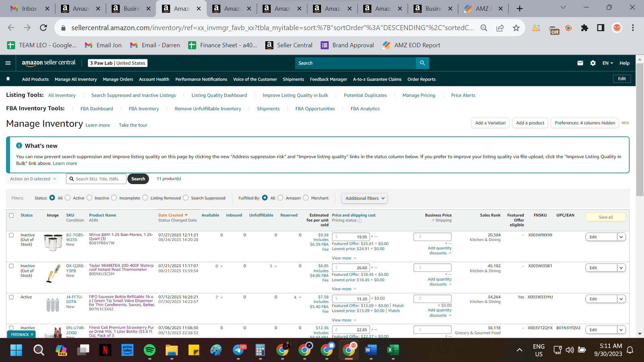Viewport: 644px width, 362px height.
Task: Click the zoom magnifier icon in address bar
Action: tap(484, 27)
